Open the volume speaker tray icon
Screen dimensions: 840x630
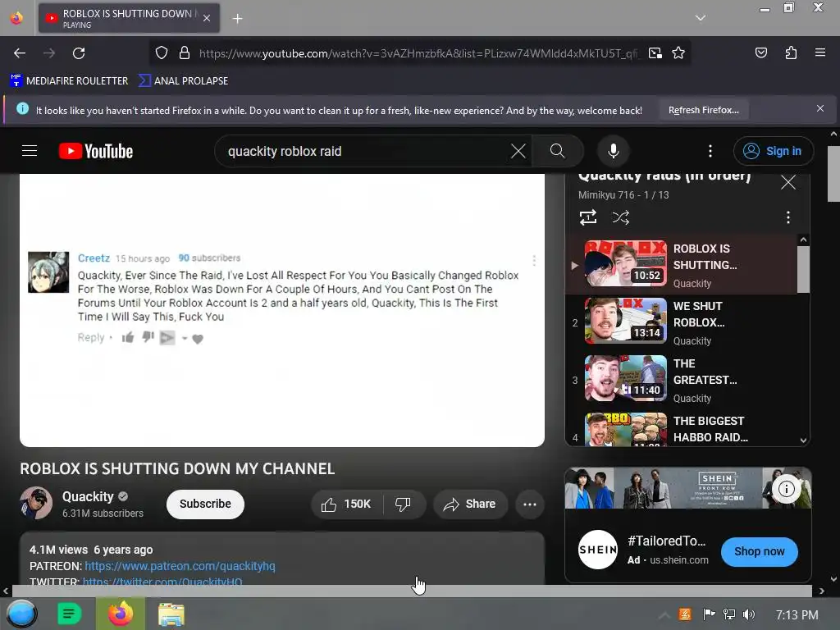(749, 614)
